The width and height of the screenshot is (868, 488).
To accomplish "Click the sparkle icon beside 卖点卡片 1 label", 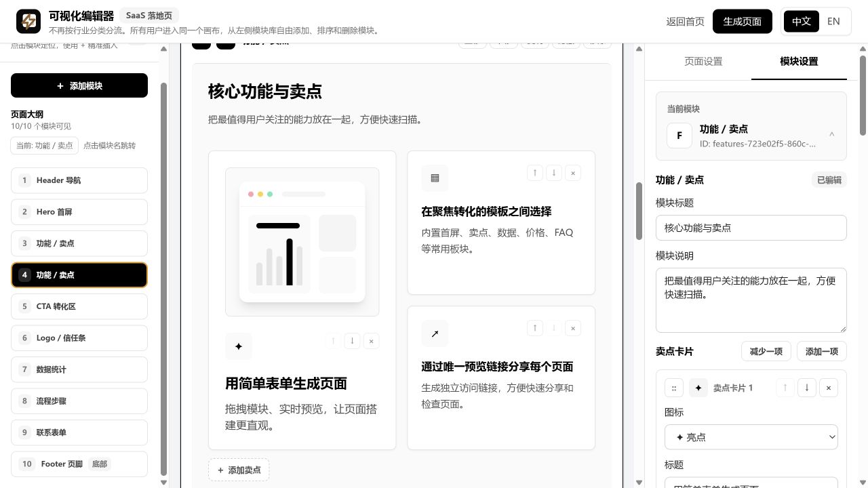I will (x=698, y=388).
